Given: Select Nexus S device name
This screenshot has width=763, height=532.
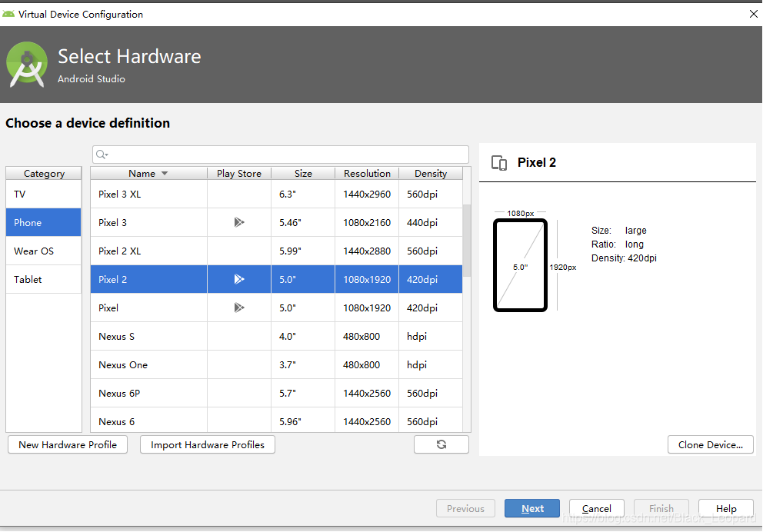Looking at the screenshot, I should click(x=116, y=336).
